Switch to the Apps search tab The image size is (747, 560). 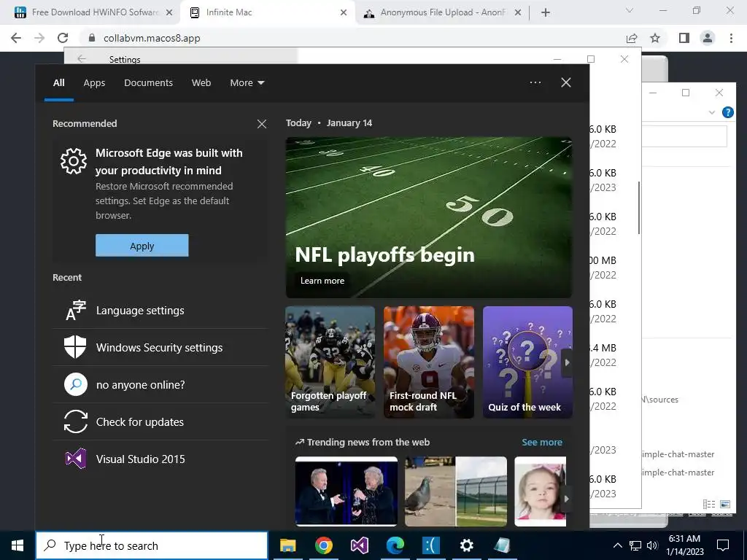tap(94, 83)
